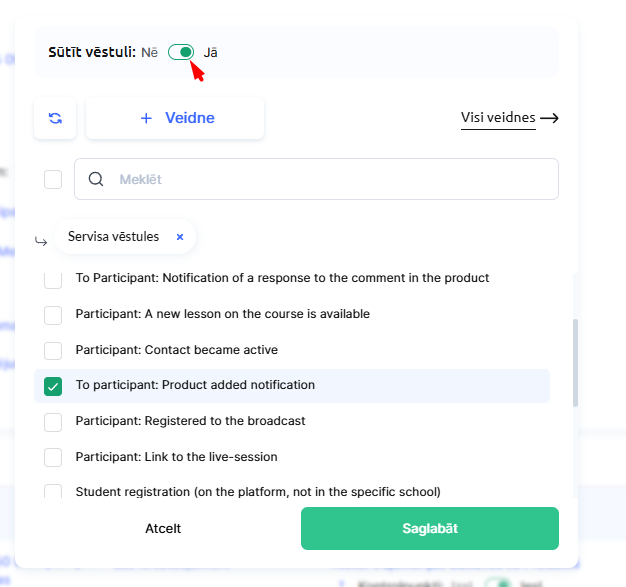The image size is (626, 587).
Task: Open the Visi veidnes link
Action: [497, 118]
